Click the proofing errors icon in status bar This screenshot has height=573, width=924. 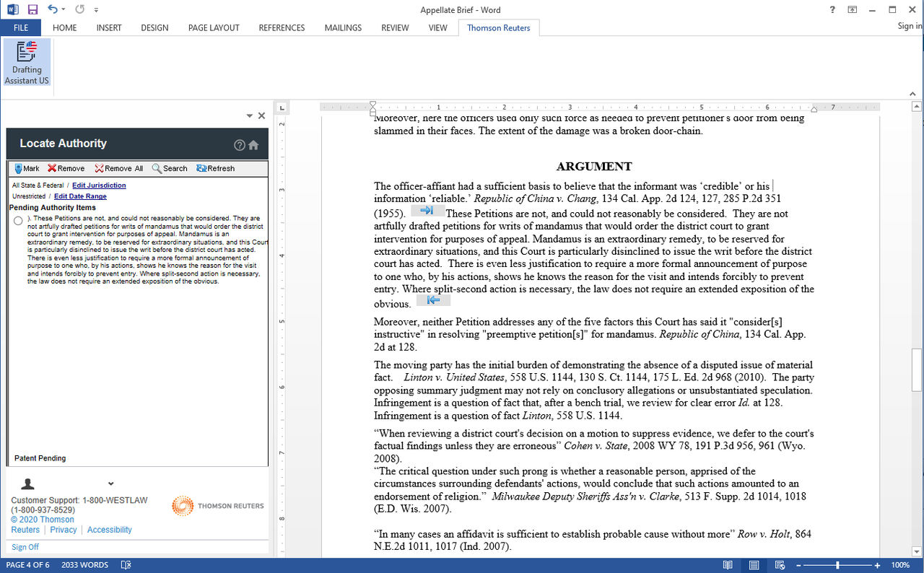click(126, 565)
